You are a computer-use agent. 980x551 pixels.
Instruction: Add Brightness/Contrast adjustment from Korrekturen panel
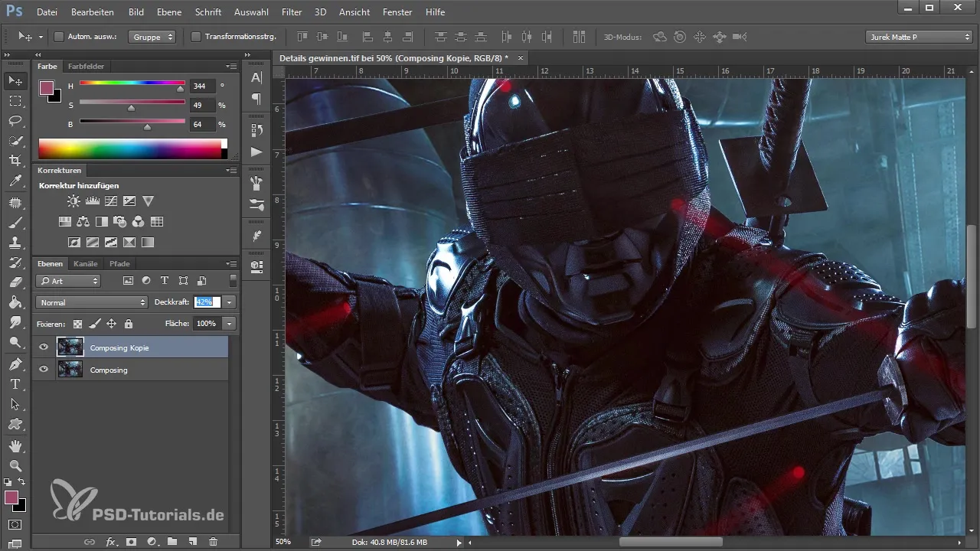click(x=73, y=201)
